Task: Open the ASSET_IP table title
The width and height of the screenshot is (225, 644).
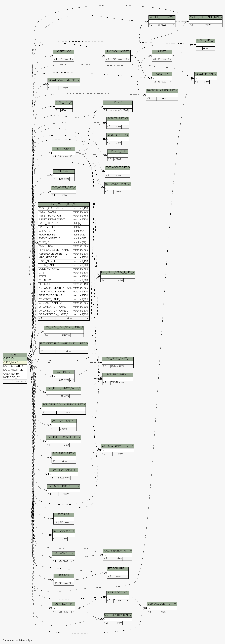Action: [x=162, y=74]
